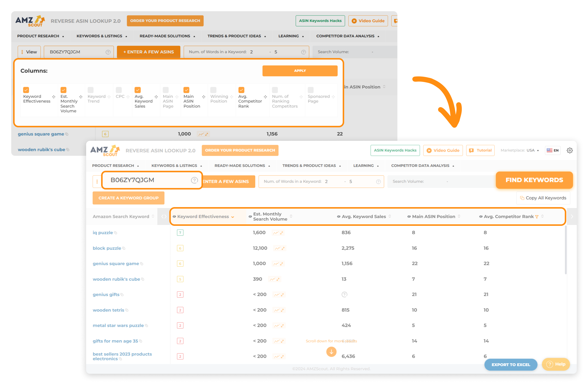588x385 pixels.
Task: Click question mark icon in ASIN field
Action: tap(194, 180)
